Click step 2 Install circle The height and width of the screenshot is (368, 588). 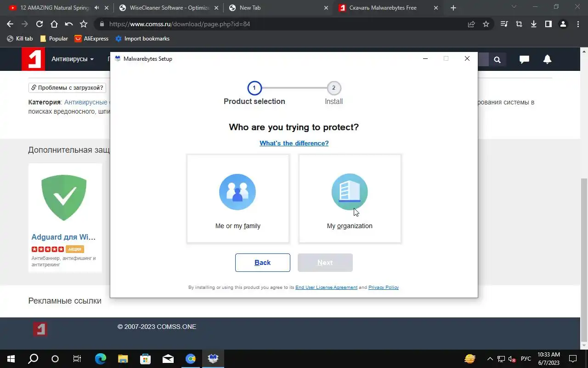tap(334, 88)
